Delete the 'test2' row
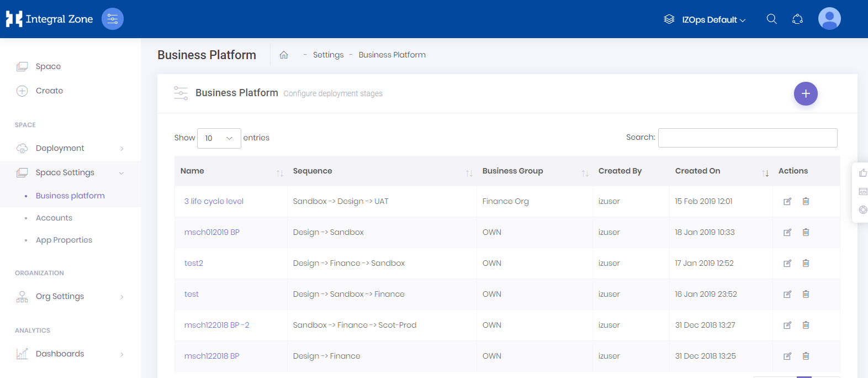The image size is (868, 378). coord(806,264)
